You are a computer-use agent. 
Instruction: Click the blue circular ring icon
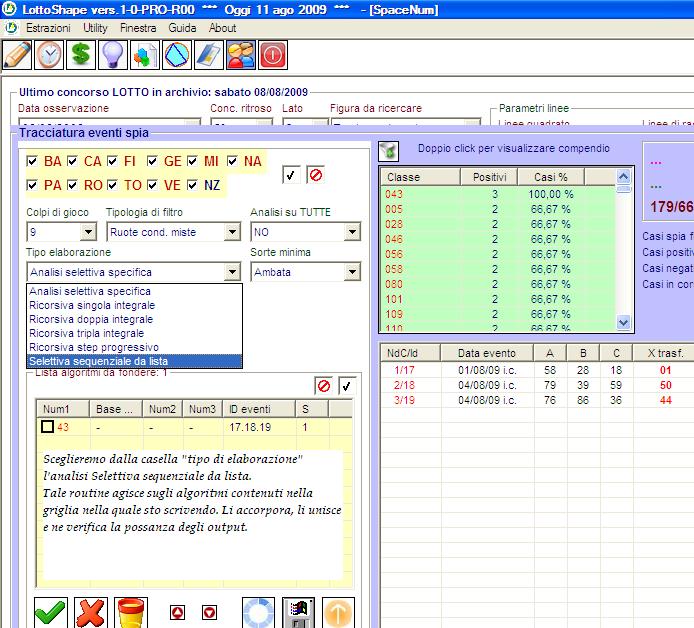[258, 613]
